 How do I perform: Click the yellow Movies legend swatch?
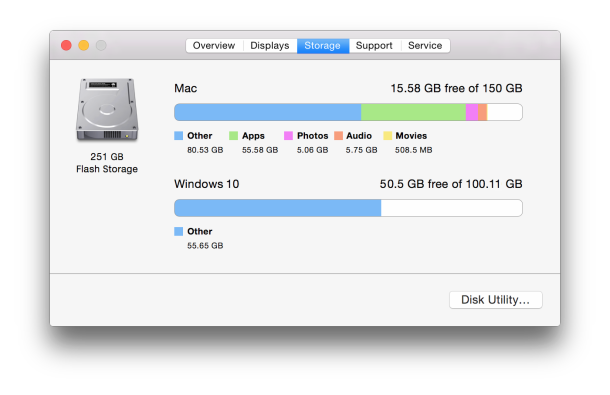coord(387,136)
